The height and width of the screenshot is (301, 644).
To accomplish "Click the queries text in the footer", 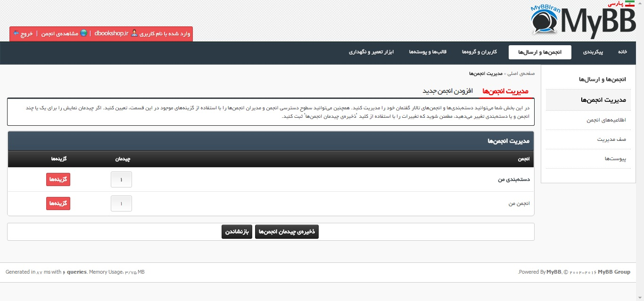I will [77, 272].
